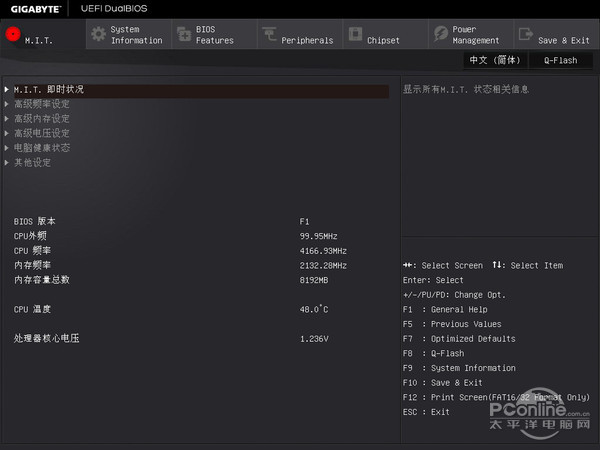
Task: Click the Chipset tab icon
Action: [x=355, y=35]
